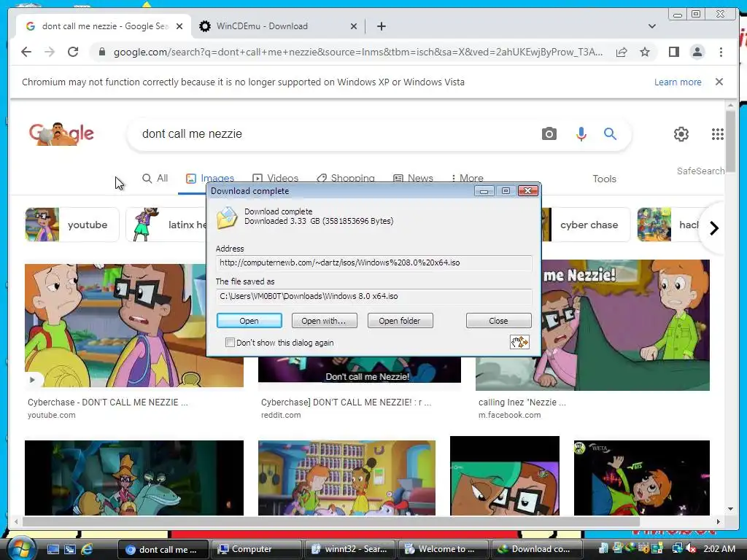Click the 'The file saved as' path field
This screenshot has width=747, height=560.
[374, 296]
